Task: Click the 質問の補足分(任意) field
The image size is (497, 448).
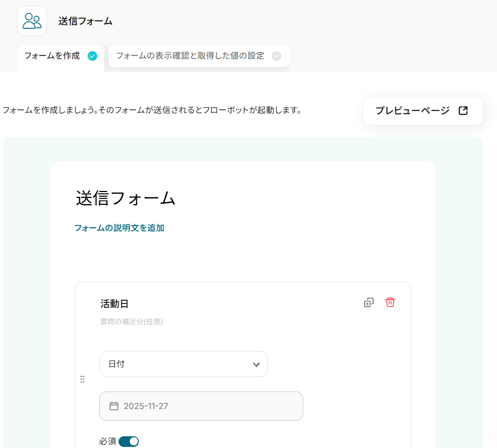Action: pyautogui.click(x=131, y=322)
